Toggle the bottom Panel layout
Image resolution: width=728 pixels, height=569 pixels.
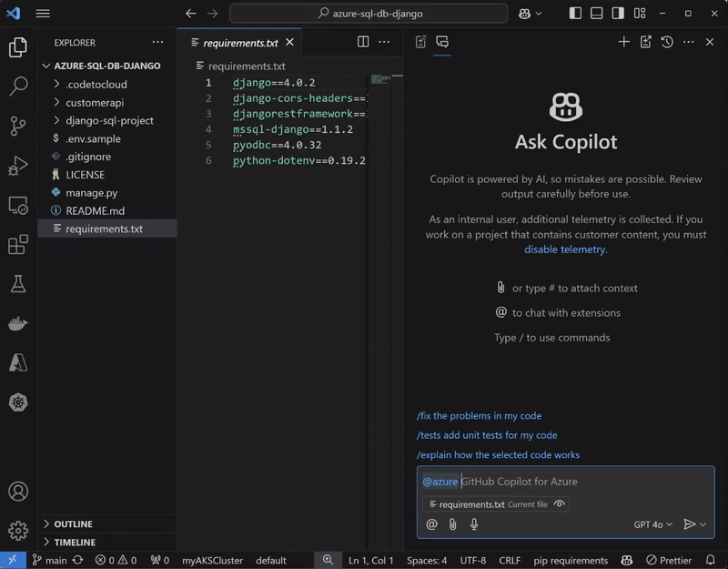pos(597,14)
